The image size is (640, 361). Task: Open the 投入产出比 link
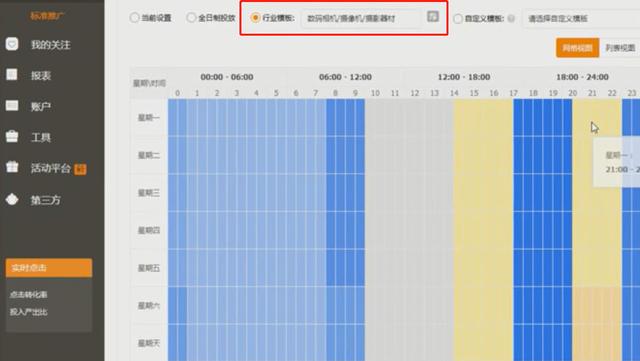(x=29, y=312)
